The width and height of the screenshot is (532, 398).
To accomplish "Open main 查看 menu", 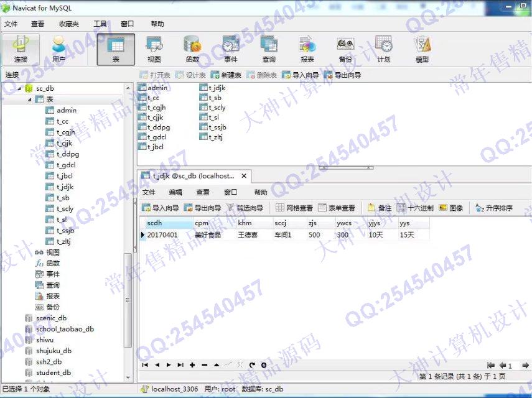I will click(x=37, y=24).
